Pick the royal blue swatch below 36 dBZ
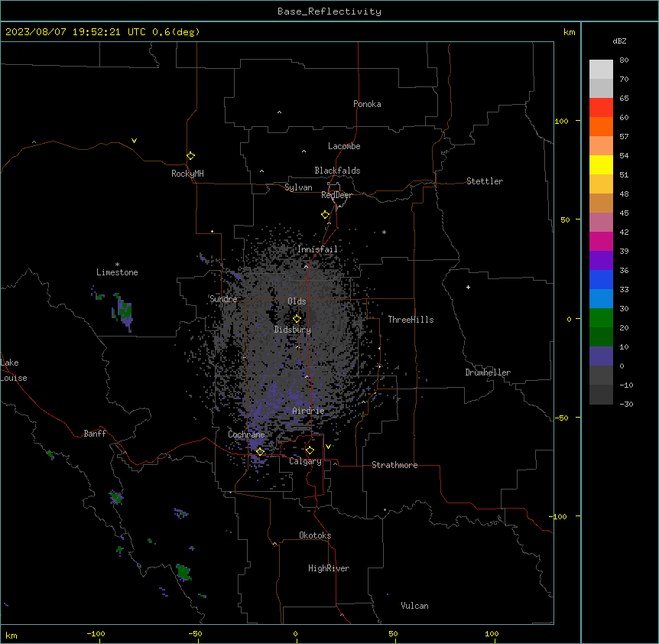659x644 pixels. click(x=601, y=279)
